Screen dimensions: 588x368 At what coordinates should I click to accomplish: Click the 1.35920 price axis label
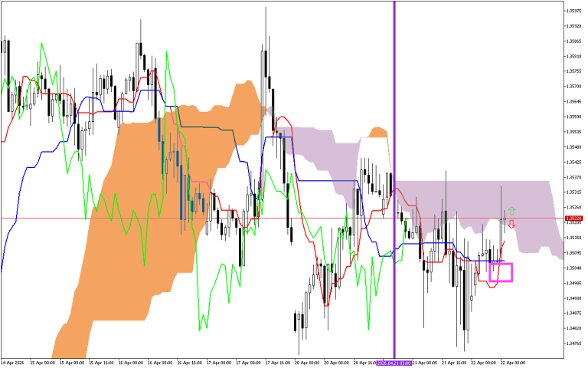573,26
